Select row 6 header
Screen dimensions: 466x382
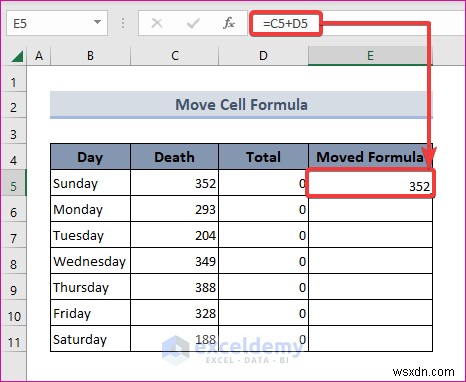pyautogui.click(x=13, y=209)
